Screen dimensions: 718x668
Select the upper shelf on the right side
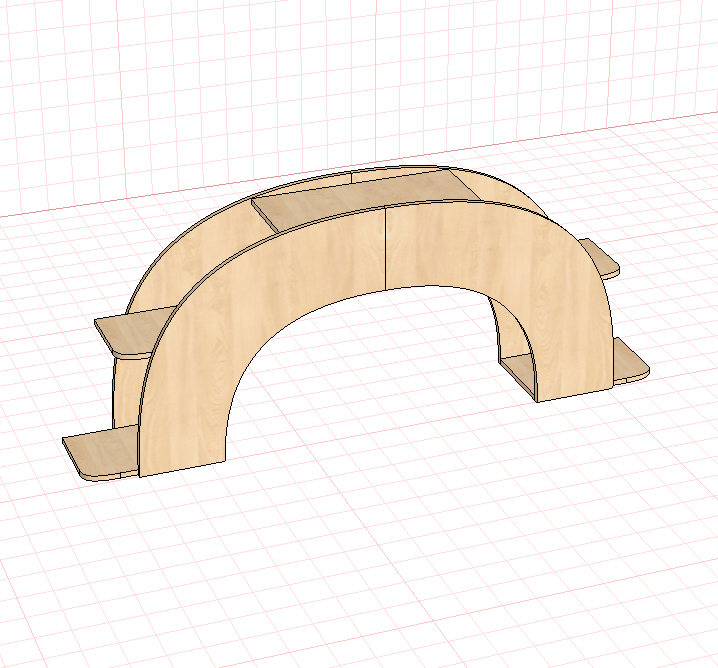pyautogui.click(x=601, y=259)
